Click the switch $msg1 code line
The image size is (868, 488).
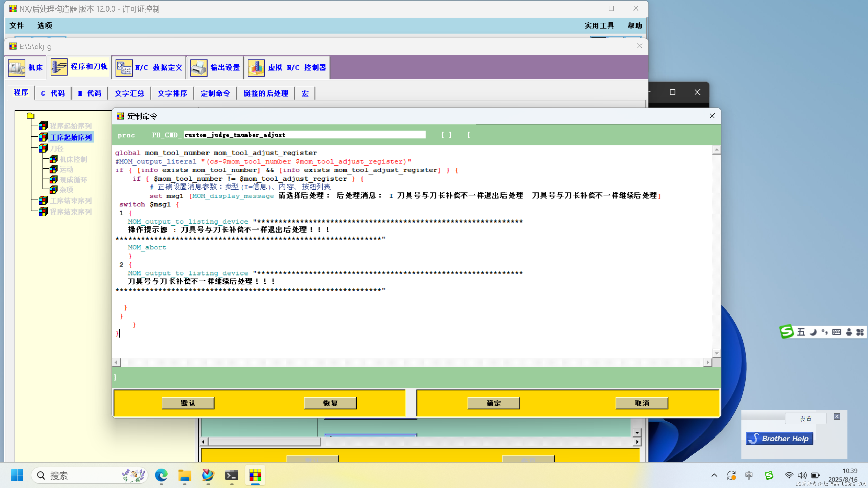pyautogui.click(x=149, y=204)
